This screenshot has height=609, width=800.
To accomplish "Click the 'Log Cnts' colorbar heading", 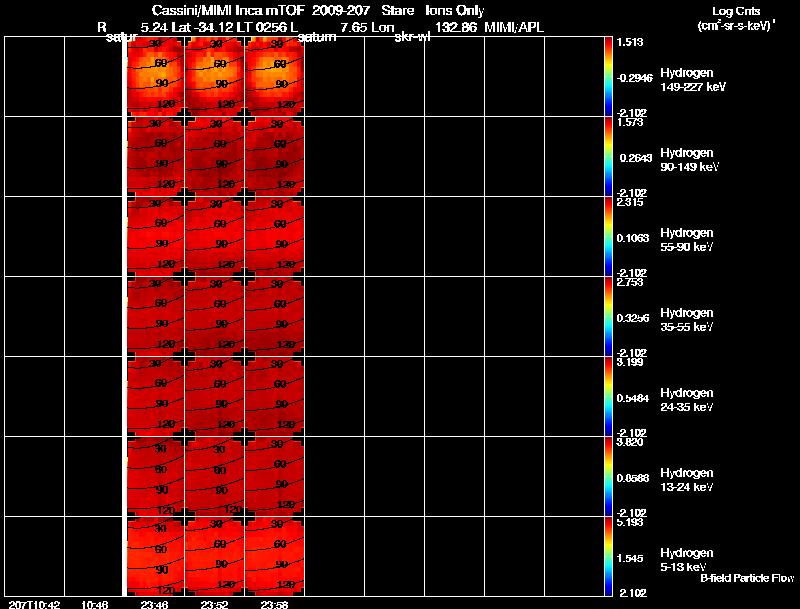I will [736, 11].
